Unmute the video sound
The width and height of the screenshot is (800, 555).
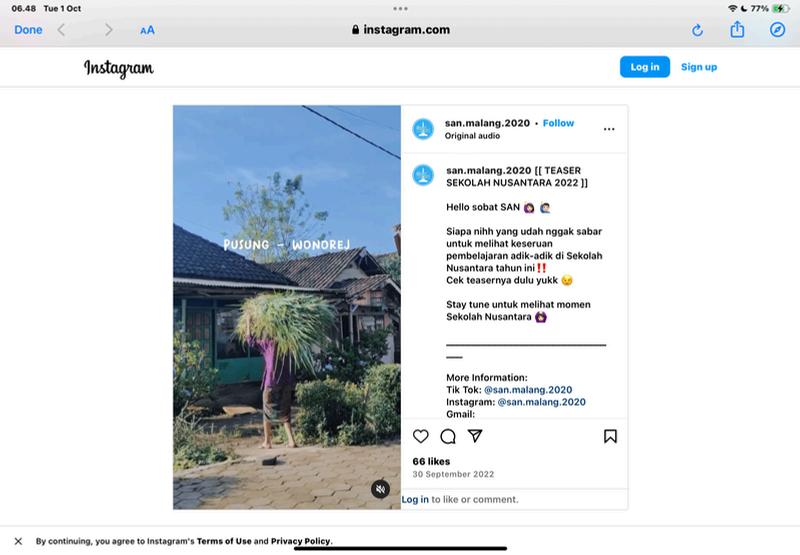[x=380, y=489]
